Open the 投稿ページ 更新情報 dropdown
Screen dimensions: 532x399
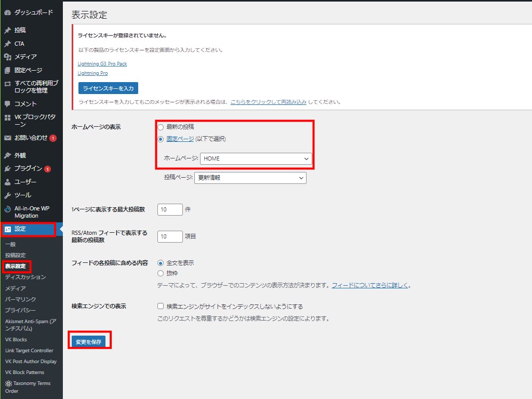pos(250,178)
